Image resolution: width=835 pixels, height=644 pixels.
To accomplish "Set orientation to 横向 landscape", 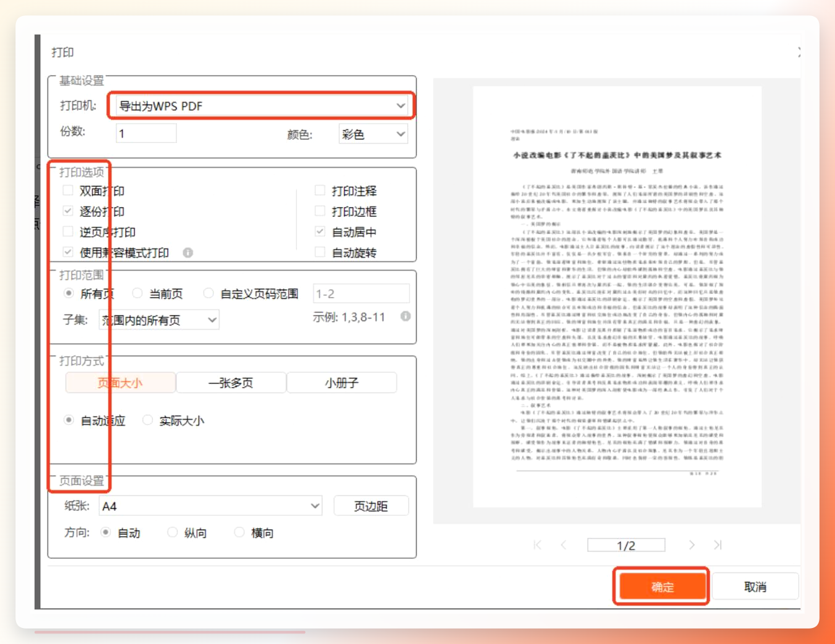I will point(239,532).
